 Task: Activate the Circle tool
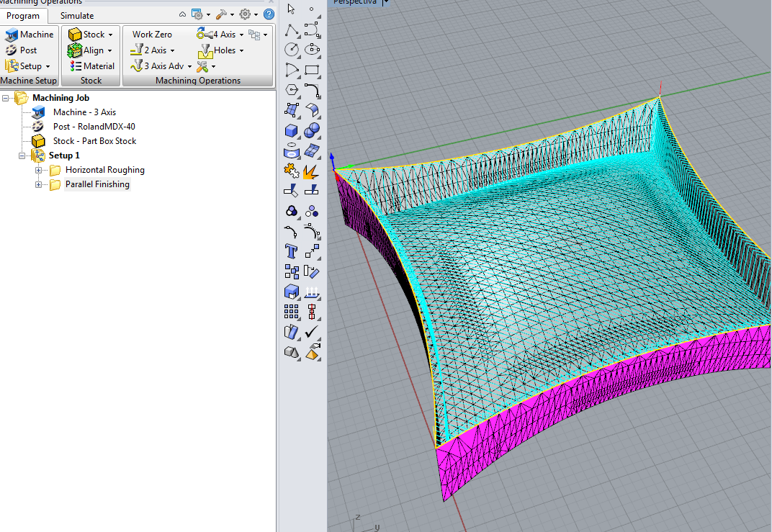pyautogui.click(x=292, y=50)
